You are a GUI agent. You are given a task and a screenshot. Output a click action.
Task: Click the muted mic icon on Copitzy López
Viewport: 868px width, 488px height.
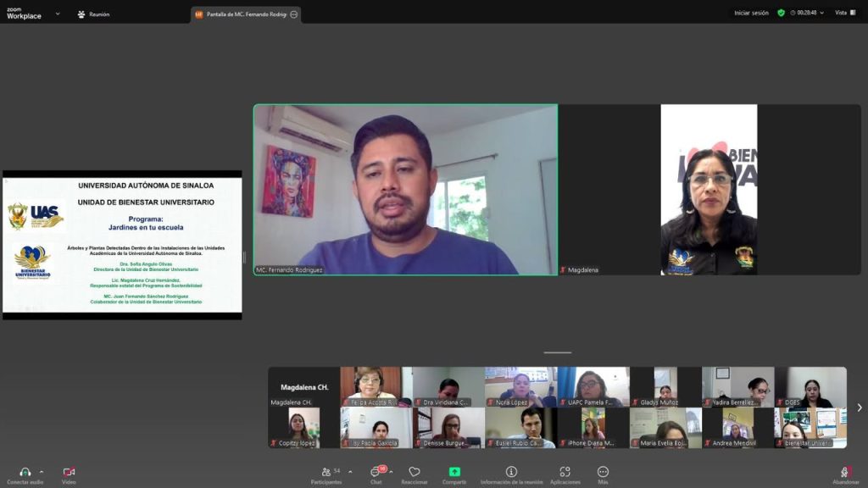[x=274, y=443]
